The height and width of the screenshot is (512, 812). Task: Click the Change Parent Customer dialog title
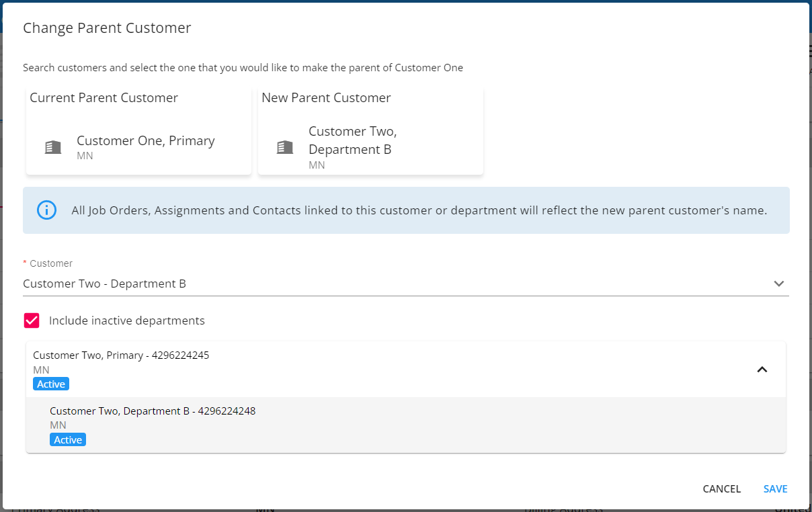107,28
